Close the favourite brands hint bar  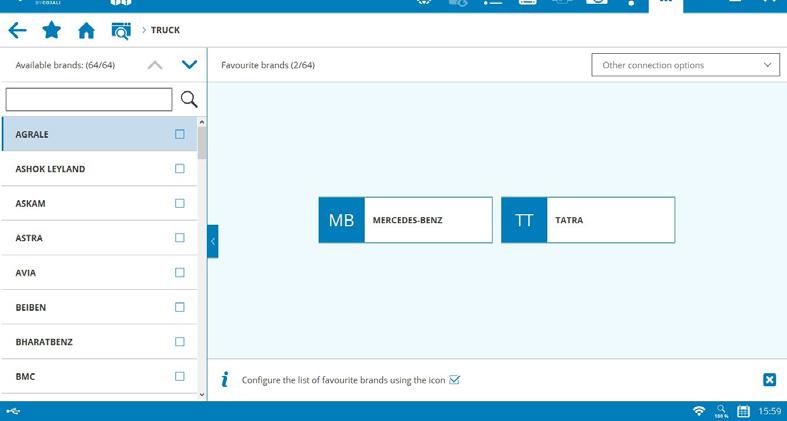click(x=769, y=380)
